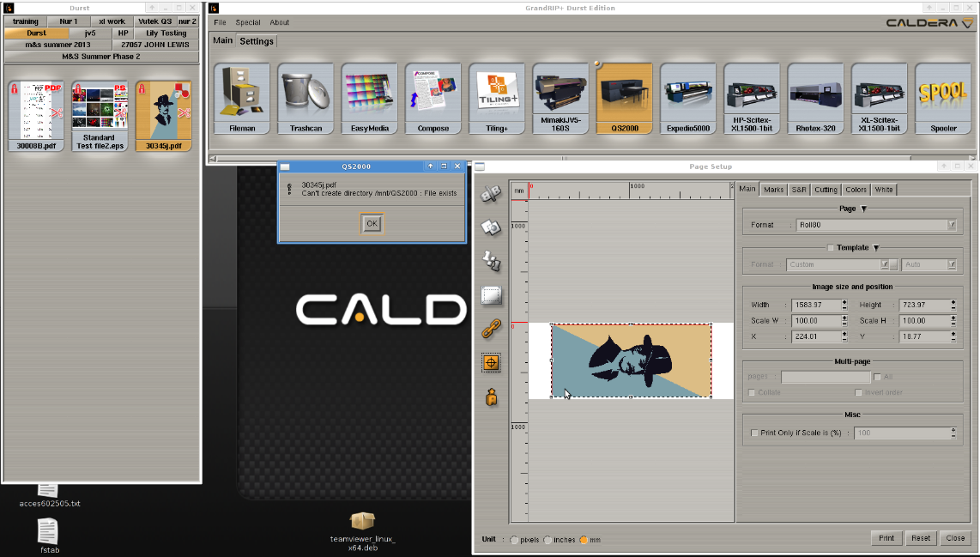Expand the Template section arrow
Image resolution: width=980 pixels, height=557 pixels.
pyautogui.click(x=876, y=248)
